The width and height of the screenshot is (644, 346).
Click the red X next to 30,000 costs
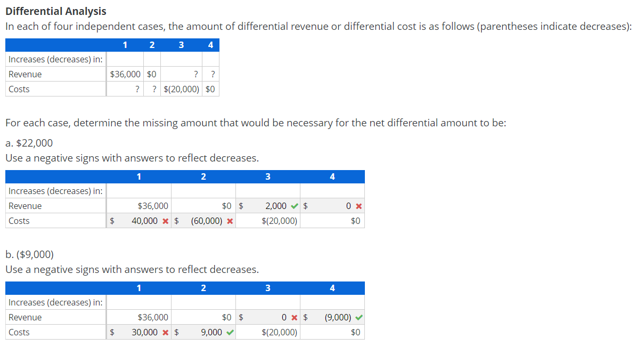(164, 332)
